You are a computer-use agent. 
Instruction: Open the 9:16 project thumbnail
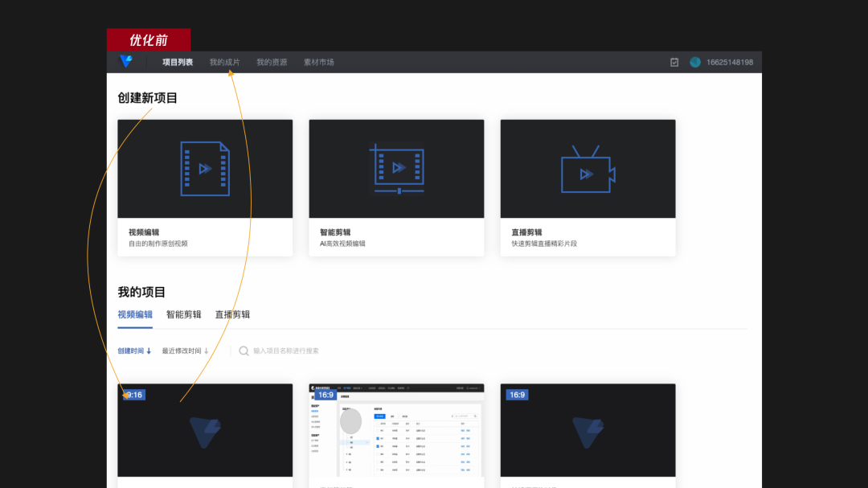(205, 430)
